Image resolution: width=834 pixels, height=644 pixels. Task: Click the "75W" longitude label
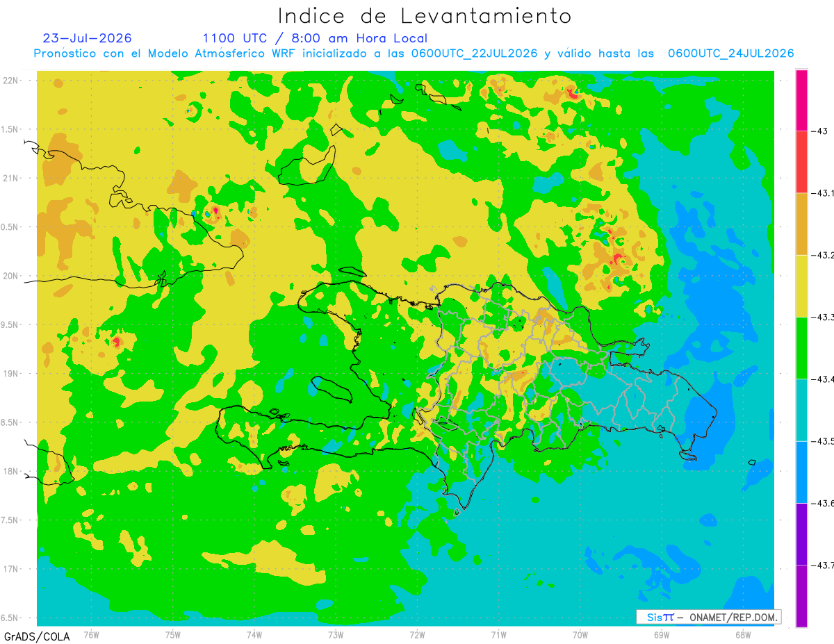pos(172,634)
